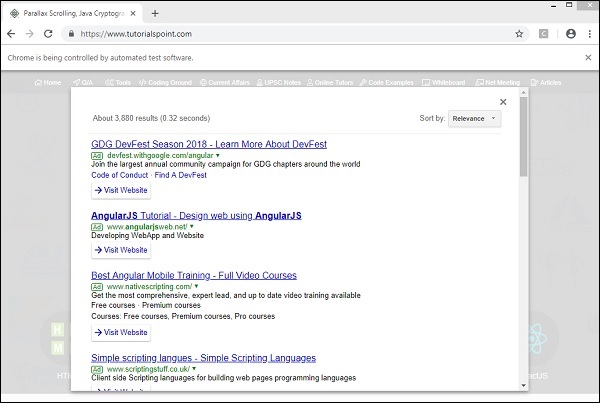Open the Chrome extension icon
The height and width of the screenshot is (403, 600).
coord(543,34)
